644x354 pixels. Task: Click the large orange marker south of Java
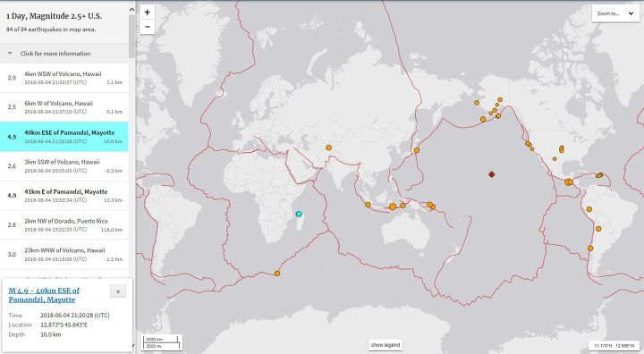393,206
